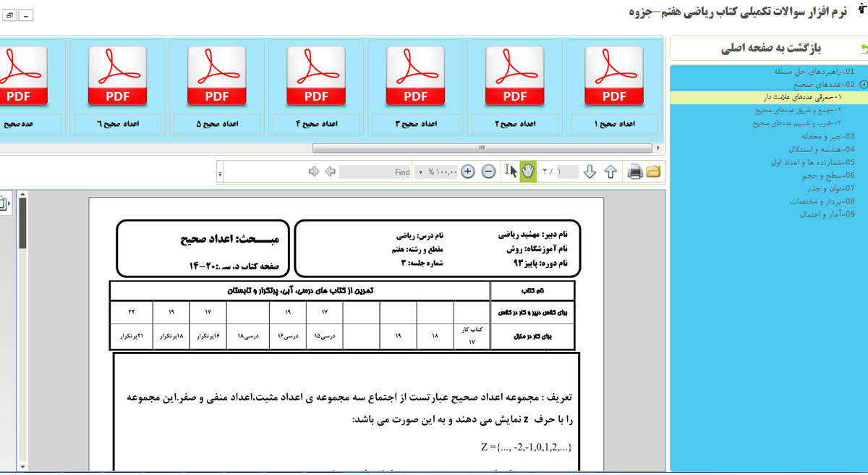868x475 pixels.
Task: Open the اعداد صحیح 3 PDF thumbnail
Action: point(415,87)
